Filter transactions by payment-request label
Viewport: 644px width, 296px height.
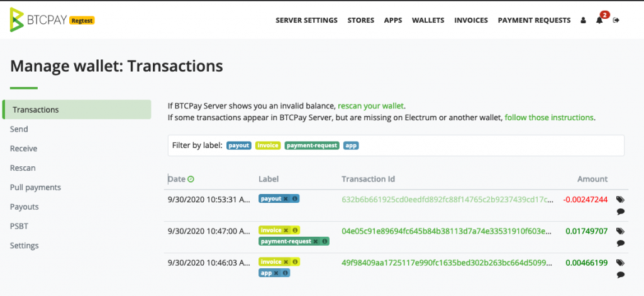312,145
